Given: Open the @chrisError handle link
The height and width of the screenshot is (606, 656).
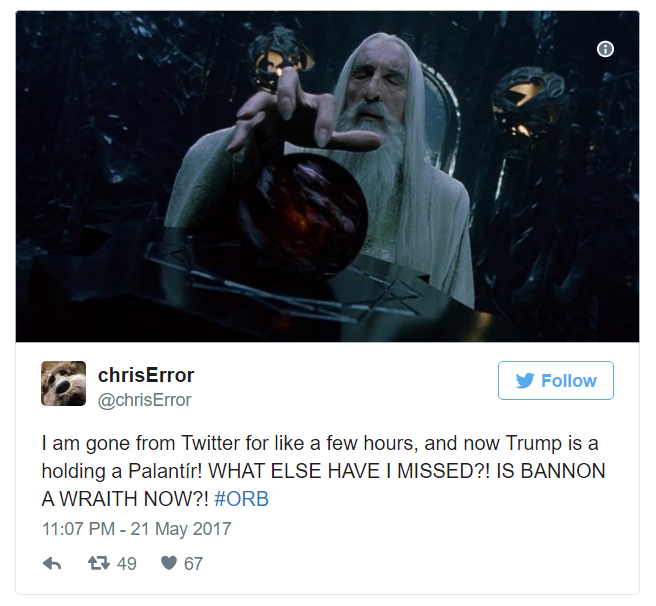Looking at the screenshot, I should 144,400.
